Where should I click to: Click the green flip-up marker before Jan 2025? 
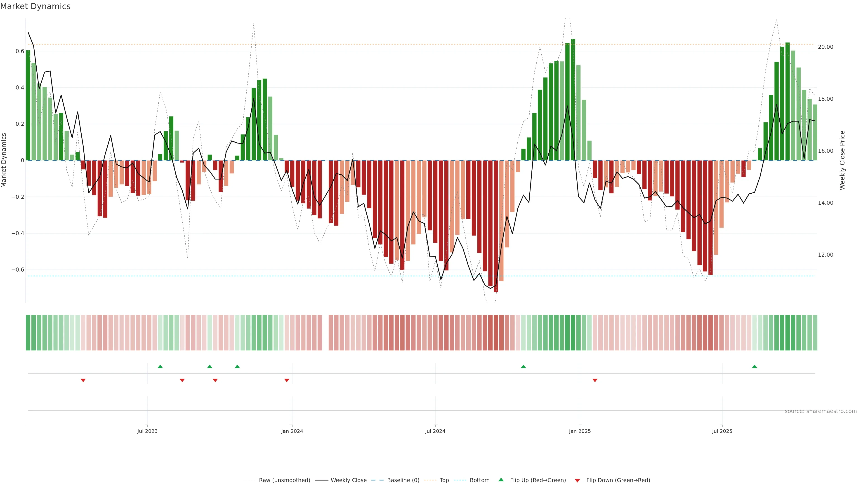tap(523, 366)
